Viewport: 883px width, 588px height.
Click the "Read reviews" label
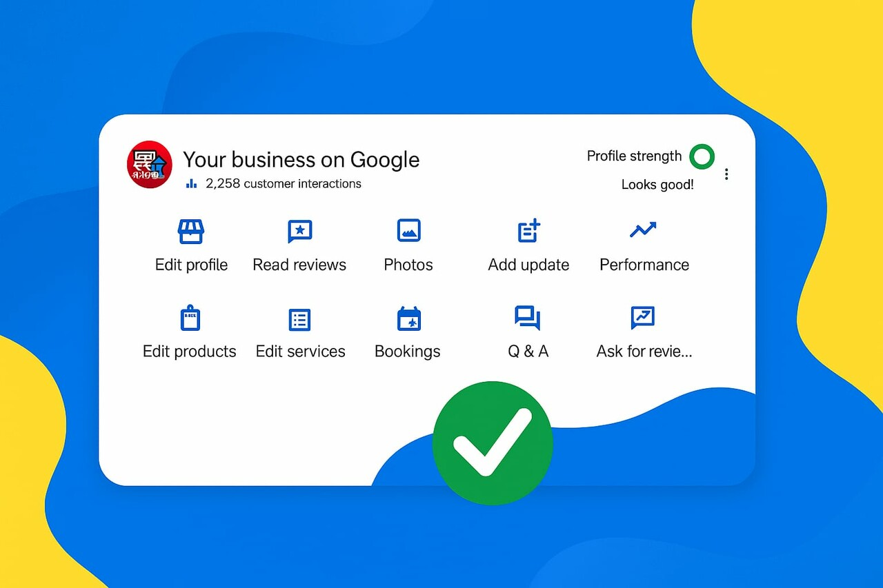pyautogui.click(x=299, y=265)
